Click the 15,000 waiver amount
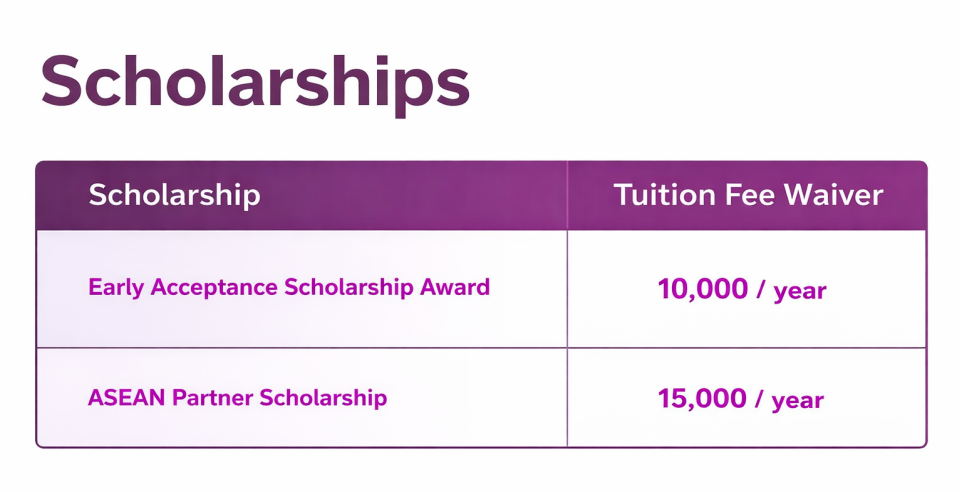Image resolution: width=960 pixels, height=492 pixels. click(x=702, y=399)
